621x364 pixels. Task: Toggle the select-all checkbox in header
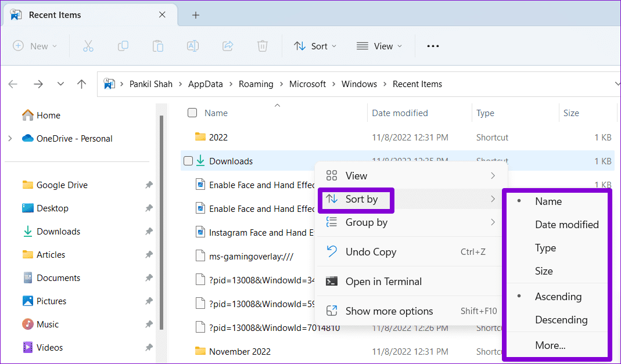[192, 113]
